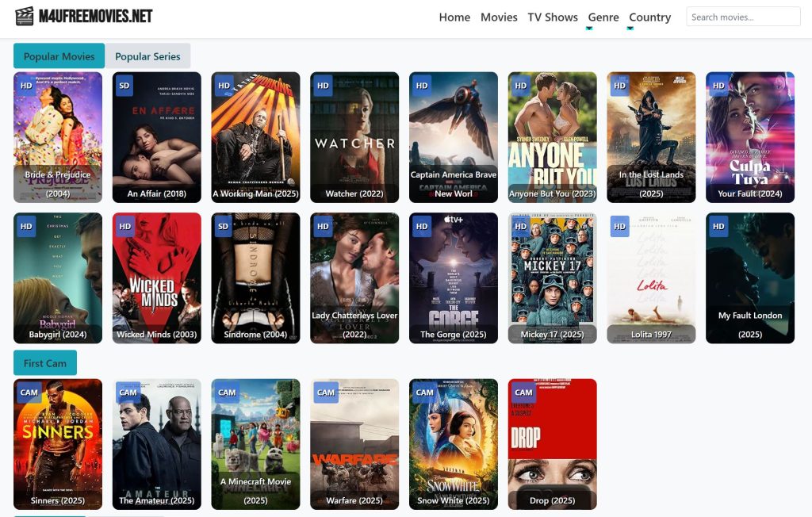Click the clapperboard logo icon

[24, 16]
